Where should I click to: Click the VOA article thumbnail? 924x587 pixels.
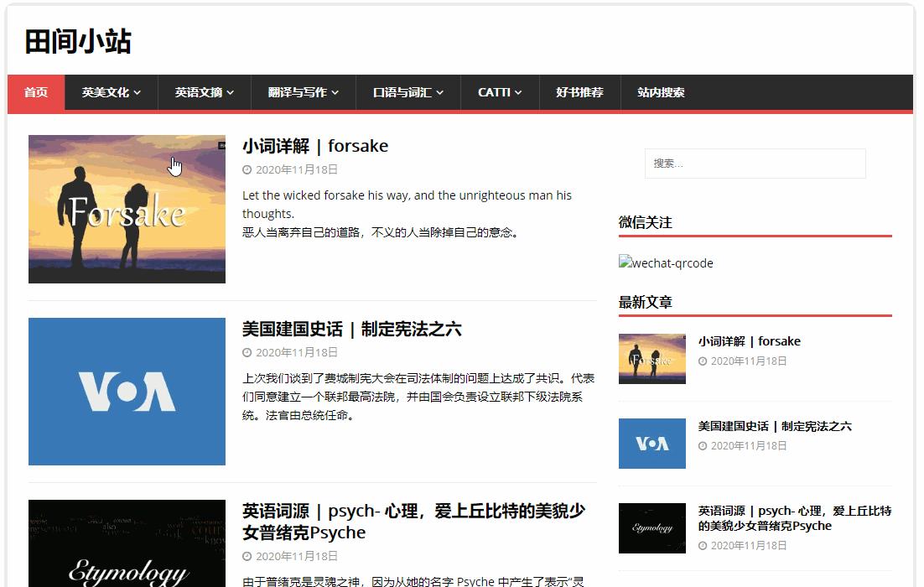click(x=126, y=391)
